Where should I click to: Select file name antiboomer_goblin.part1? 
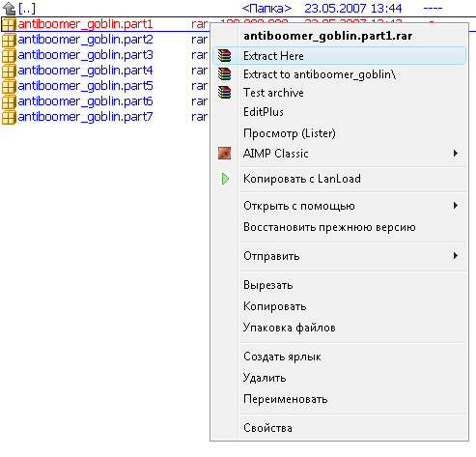85,24
